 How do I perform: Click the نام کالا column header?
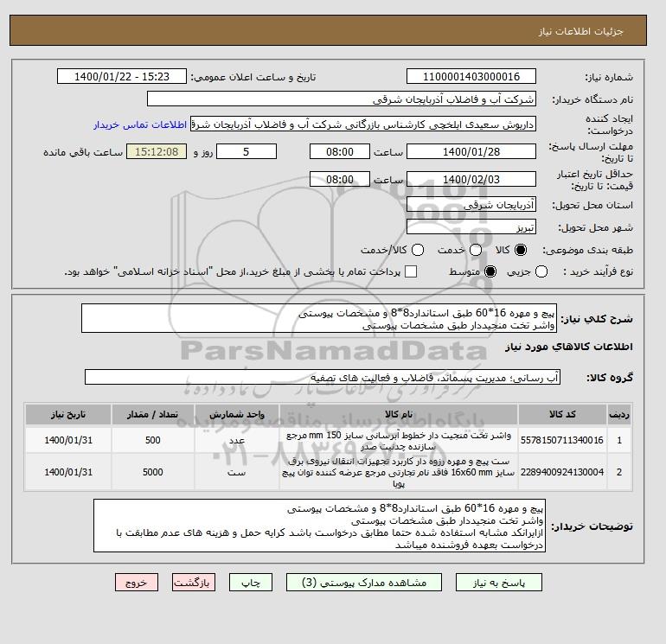pyautogui.click(x=399, y=414)
